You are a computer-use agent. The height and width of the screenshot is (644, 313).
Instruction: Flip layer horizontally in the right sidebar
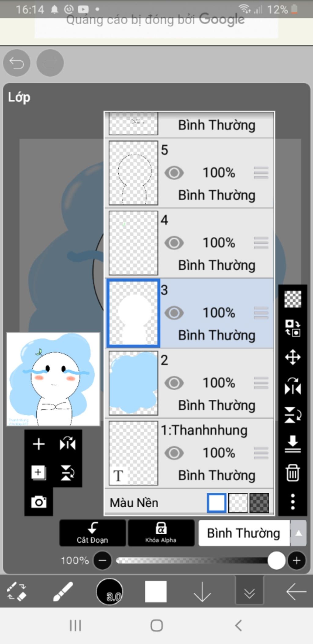(x=293, y=386)
